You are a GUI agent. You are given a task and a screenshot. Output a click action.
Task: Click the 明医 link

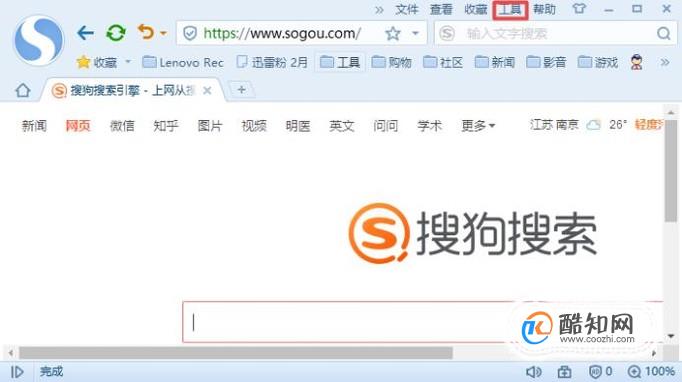point(298,126)
